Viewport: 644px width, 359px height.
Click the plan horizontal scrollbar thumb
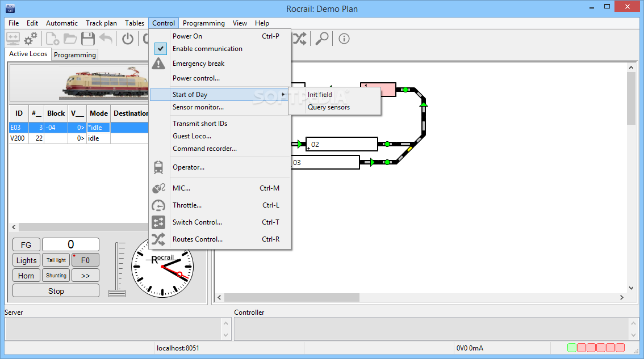(x=292, y=297)
